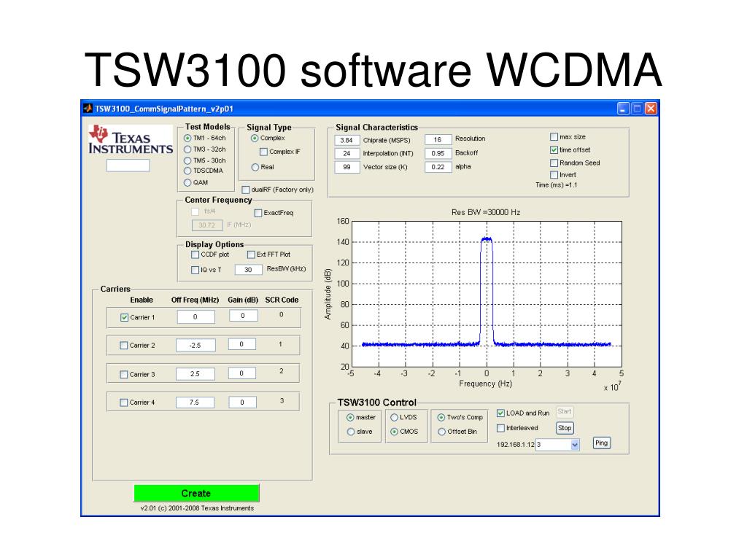Click Carrier 2 Gain (dB) field
747x560 pixels.
click(x=242, y=344)
